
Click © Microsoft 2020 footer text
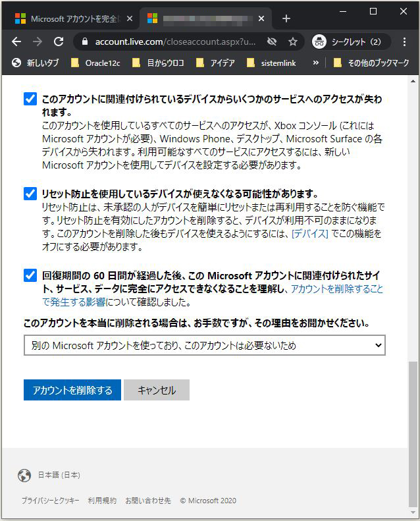208,501
